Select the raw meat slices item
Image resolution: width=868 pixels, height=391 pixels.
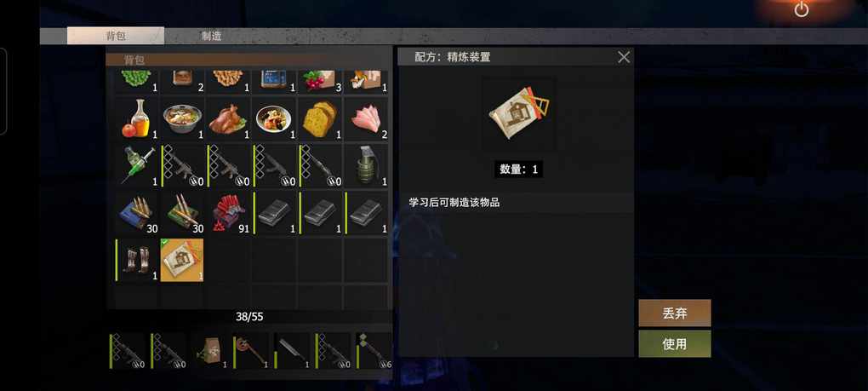pos(366,119)
